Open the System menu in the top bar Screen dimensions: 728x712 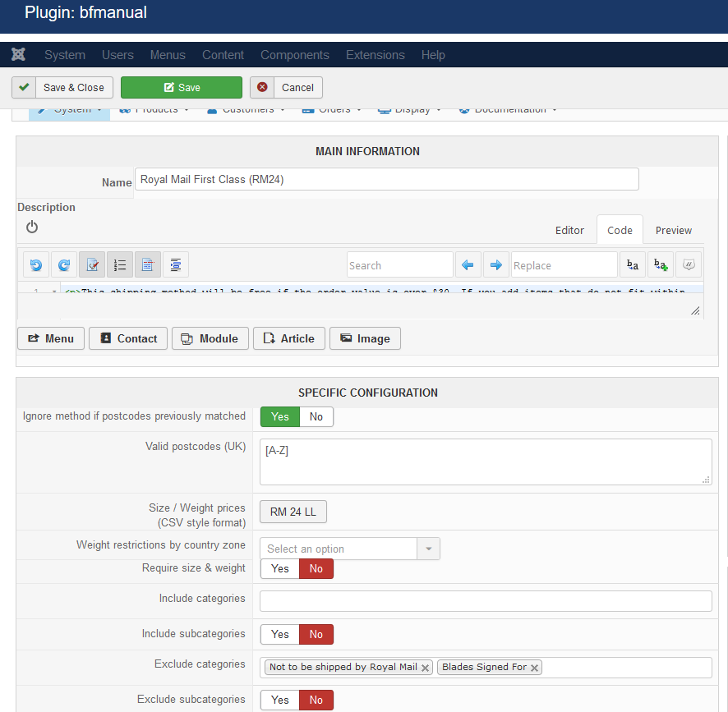(x=65, y=55)
